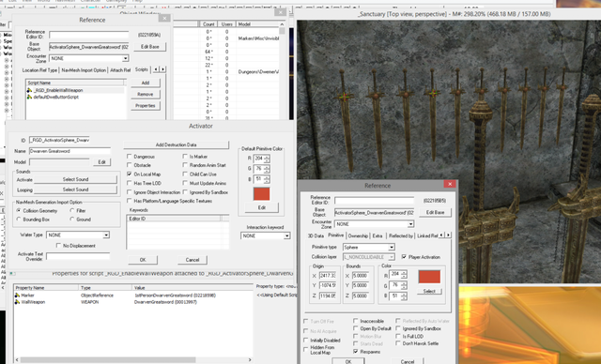Click Edit under Default Primitive Color
The height and width of the screenshot is (364, 601).
pyautogui.click(x=261, y=207)
